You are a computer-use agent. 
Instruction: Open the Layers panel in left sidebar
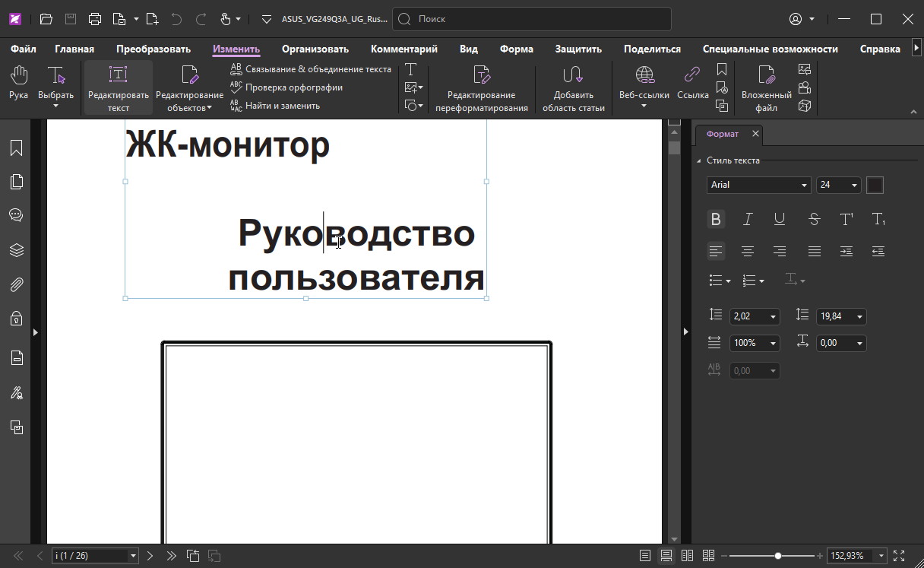pos(16,250)
